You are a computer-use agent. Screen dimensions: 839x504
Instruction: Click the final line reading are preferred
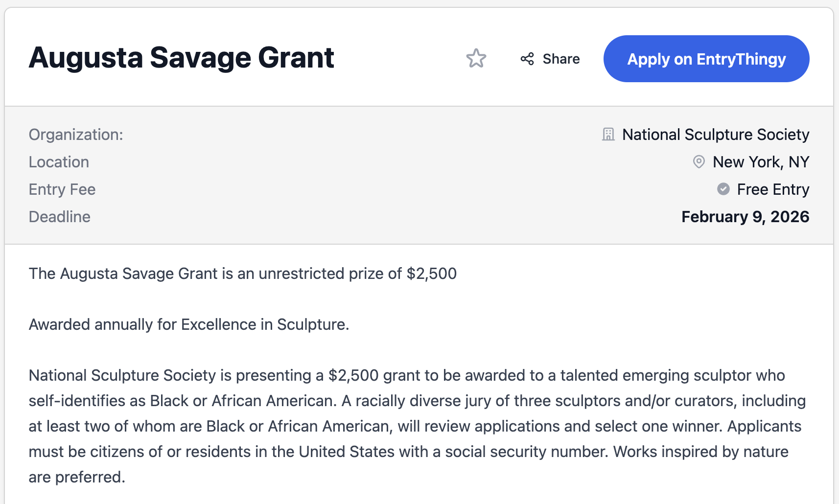click(x=77, y=477)
